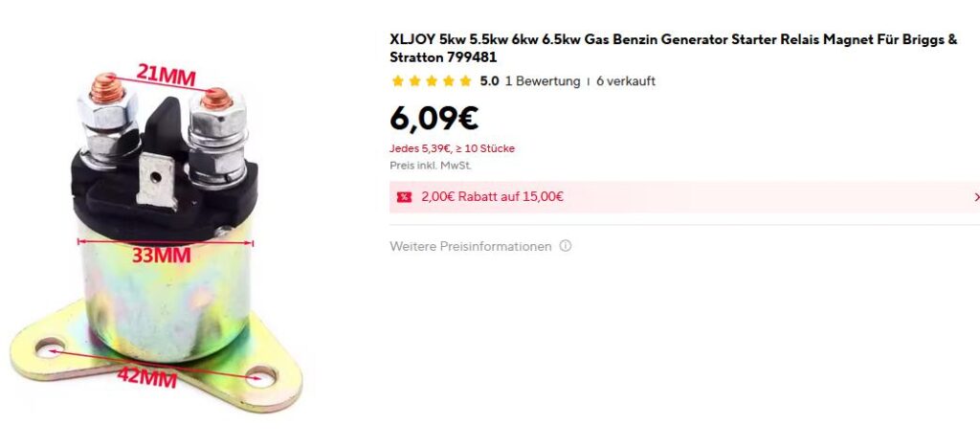Image resolution: width=980 pixels, height=447 pixels.
Task: Click the fourth yellow rating star
Action: point(449,81)
